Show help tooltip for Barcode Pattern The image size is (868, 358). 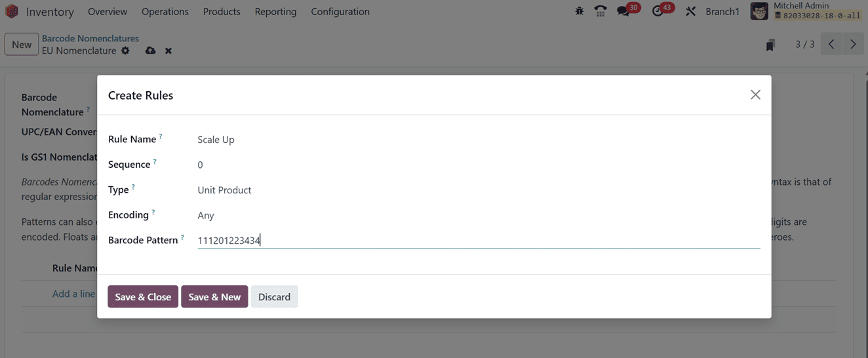tap(182, 237)
